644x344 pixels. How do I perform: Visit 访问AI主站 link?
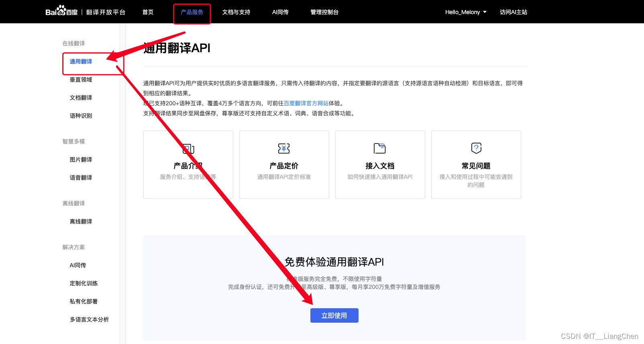(514, 12)
